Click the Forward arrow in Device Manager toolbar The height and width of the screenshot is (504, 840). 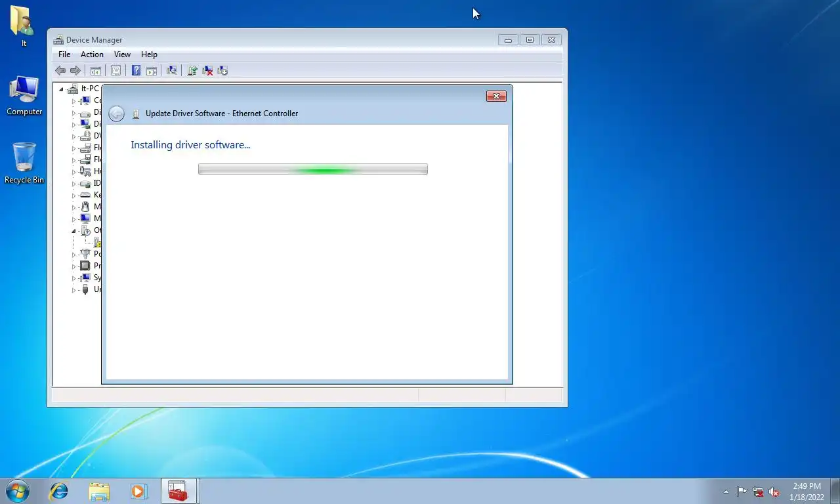coord(75,70)
